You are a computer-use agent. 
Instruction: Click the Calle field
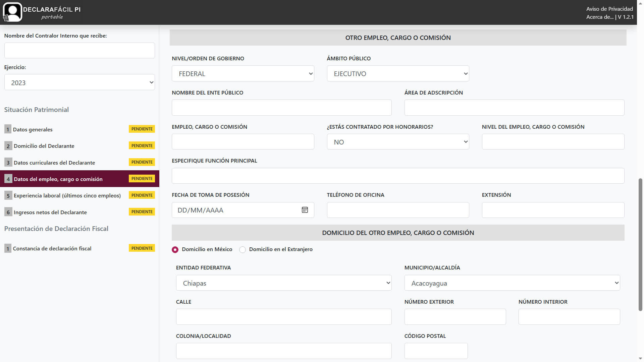(284, 317)
